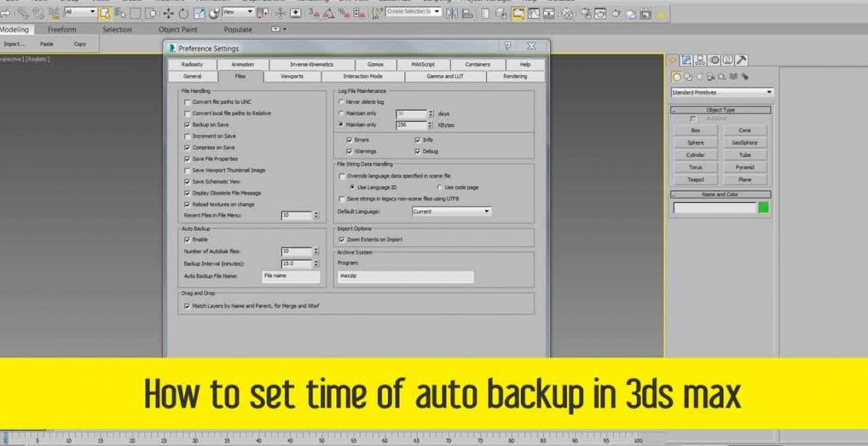Enable Increment on Save checkbox
Image resolution: width=868 pixels, height=446 pixels.
tap(187, 136)
